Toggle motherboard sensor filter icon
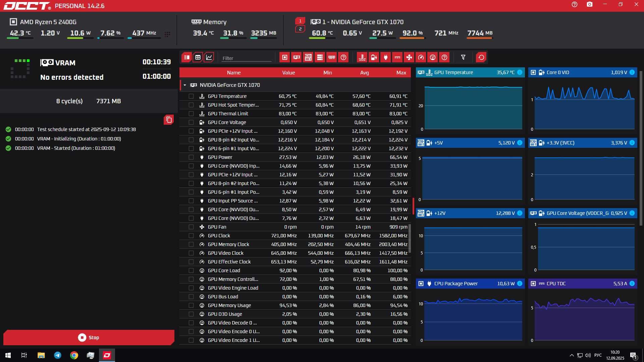 click(x=308, y=57)
